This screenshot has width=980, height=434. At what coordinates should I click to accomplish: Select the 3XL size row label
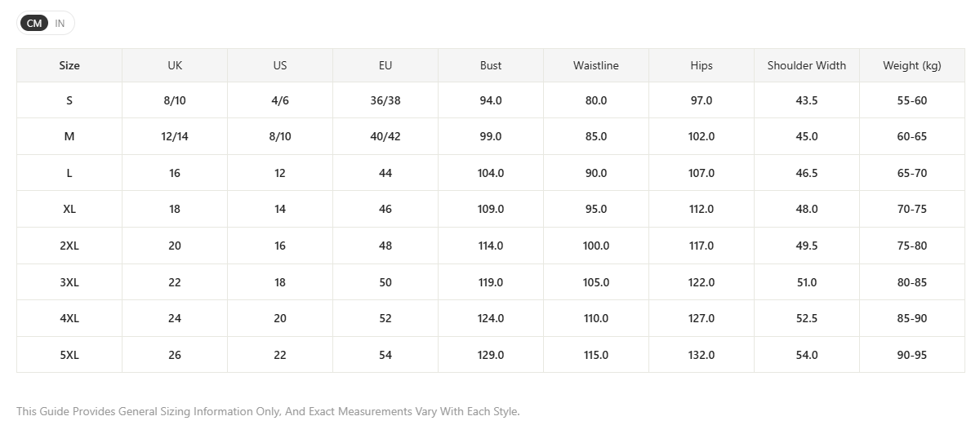point(69,282)
